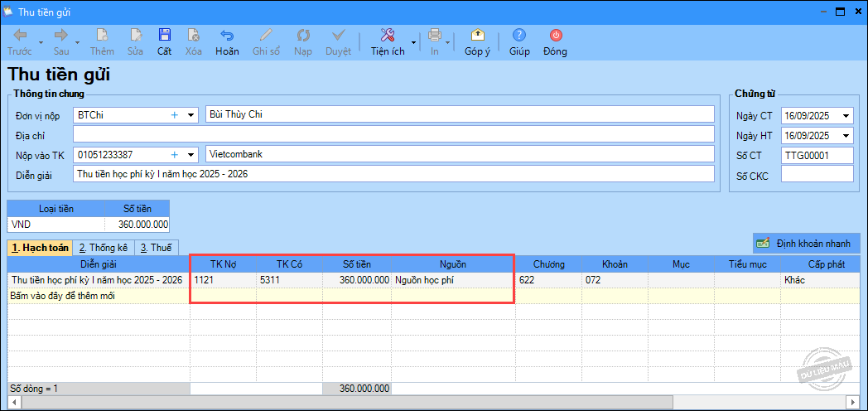The width and height of the screenshot is (868, 411).
Task: Click the In printer icon
Action: click(435, 36)
